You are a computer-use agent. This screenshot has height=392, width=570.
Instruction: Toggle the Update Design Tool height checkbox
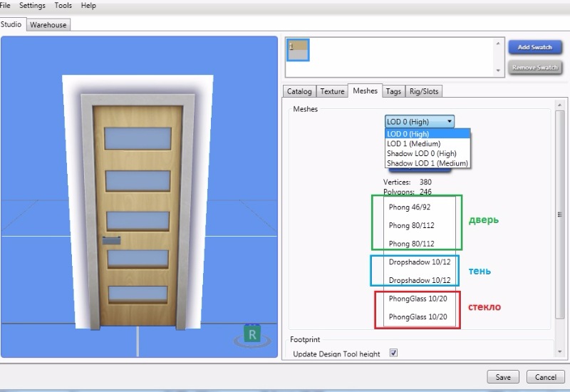393,354
